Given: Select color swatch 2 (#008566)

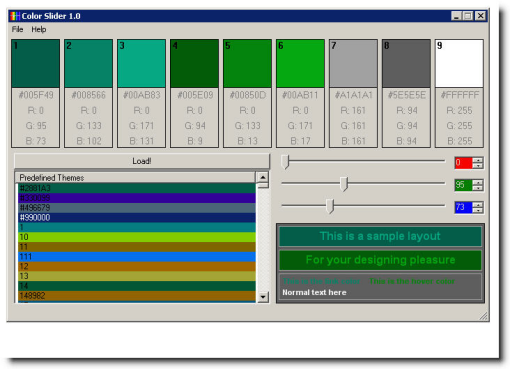Looking at the screenshot, I should [88, 63].
